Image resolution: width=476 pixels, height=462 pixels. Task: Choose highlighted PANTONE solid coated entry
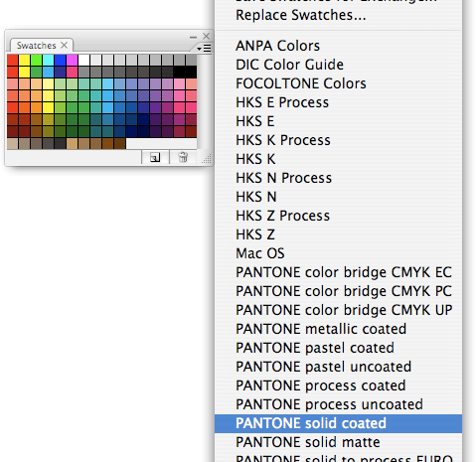point(338,423)
